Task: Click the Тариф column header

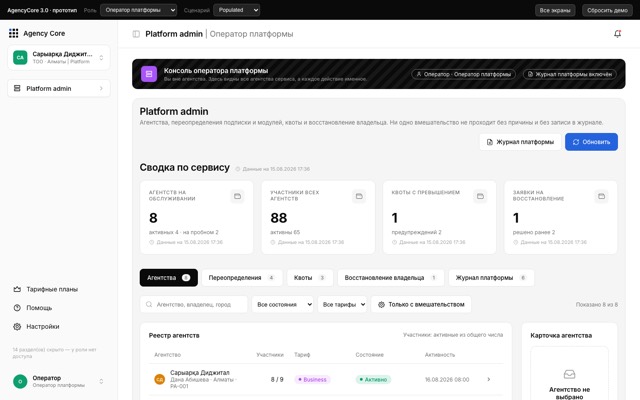Action: point(302,355)
